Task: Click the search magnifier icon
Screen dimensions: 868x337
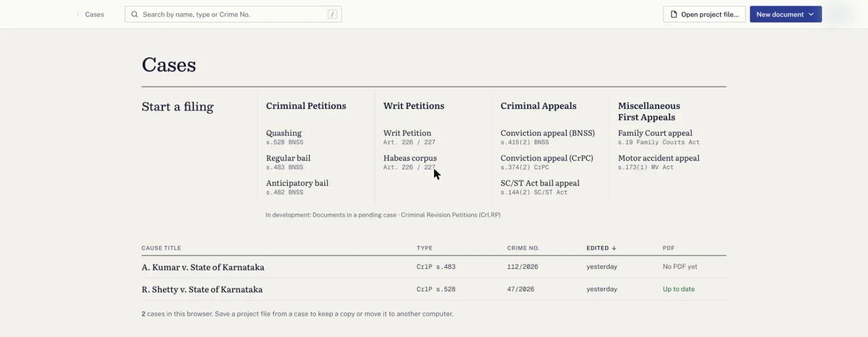Action: tap(135, 14)
